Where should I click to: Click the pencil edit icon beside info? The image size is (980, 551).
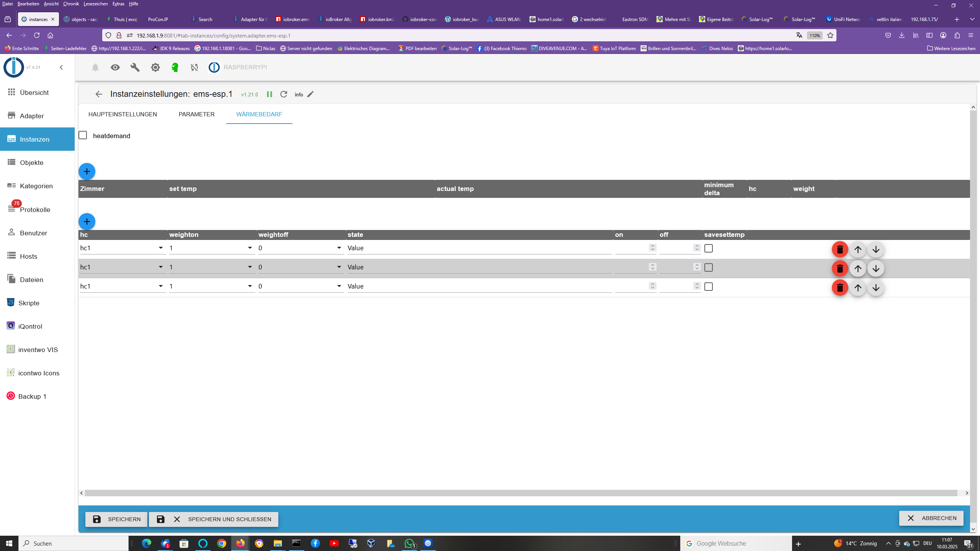(x=310, y=94)
